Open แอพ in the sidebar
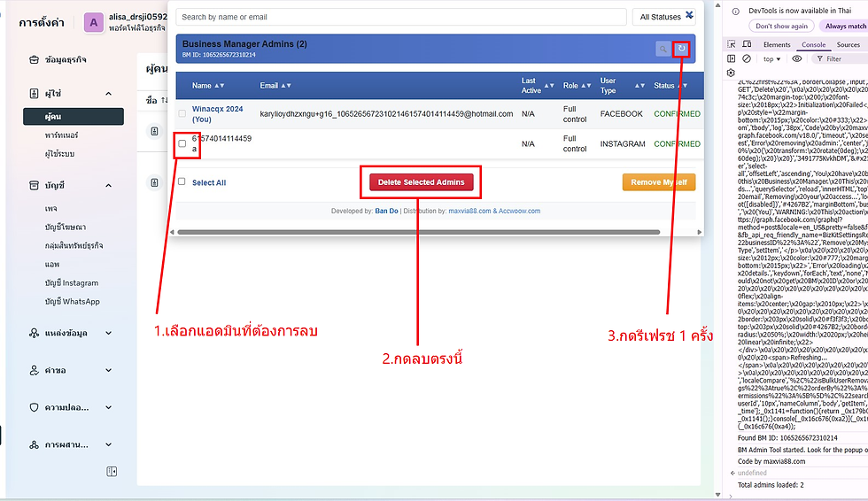This screenshot has width=868, height=501. click(52, 265)
